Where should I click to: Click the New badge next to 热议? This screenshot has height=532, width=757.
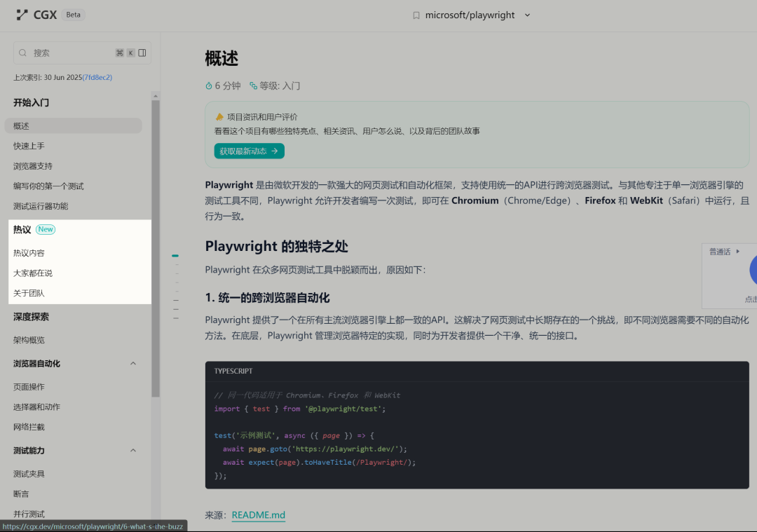pos(46,229)
